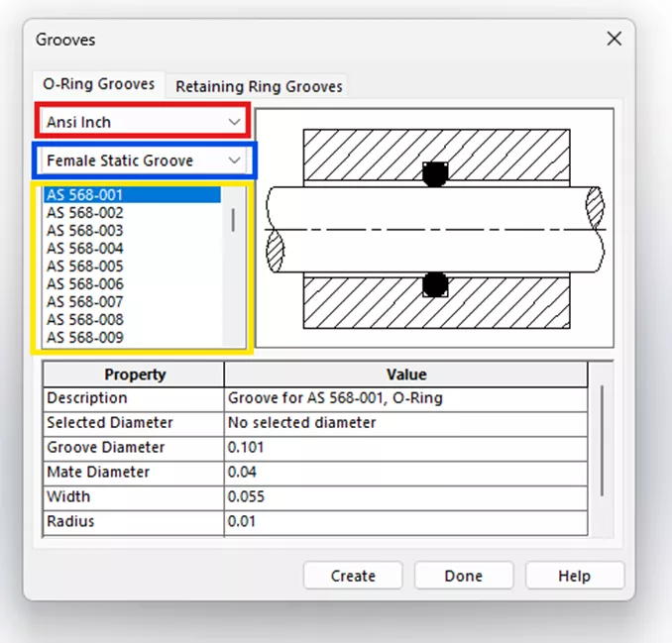Select the AS 568-005 entry

click(x=132, y=267)
